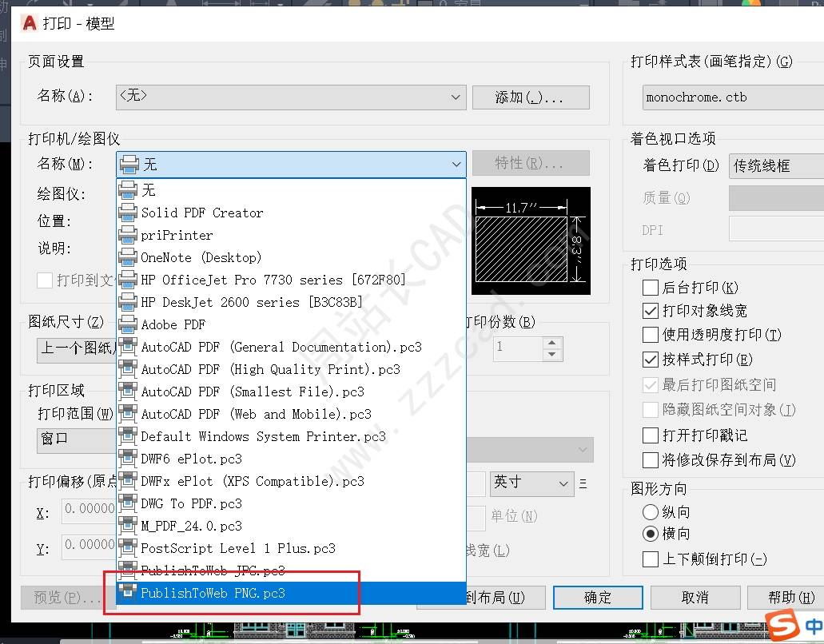
Task: Toggle 打印对象线宽 checkbox
Action: pos(650,311)
